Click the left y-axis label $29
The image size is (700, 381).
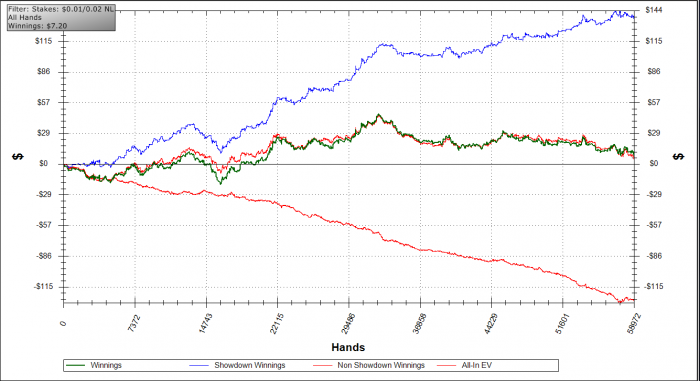point(43,133)
